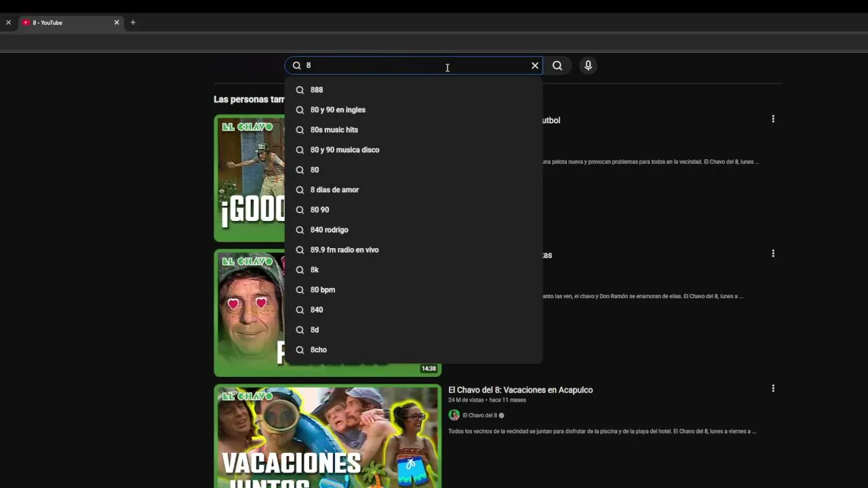Click inside the YouTube search input field
868x488 pixels.
[414, 66]
